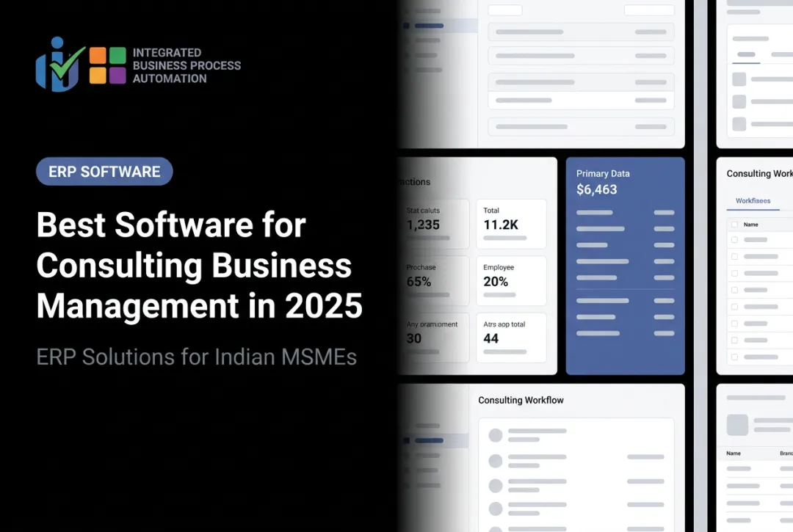Tick the checkbox beside the Name header
793x532 pixels.
tap(734, 225)
